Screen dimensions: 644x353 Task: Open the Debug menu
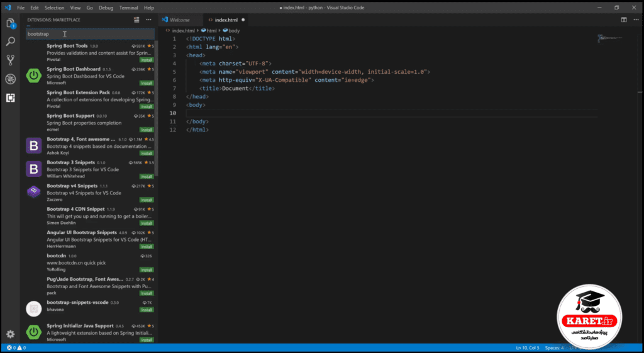point(106,8)
